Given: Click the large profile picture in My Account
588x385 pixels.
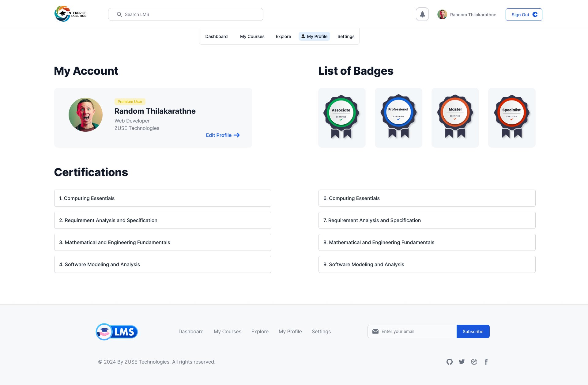Looking at the screenshot, I should (85, 115).
